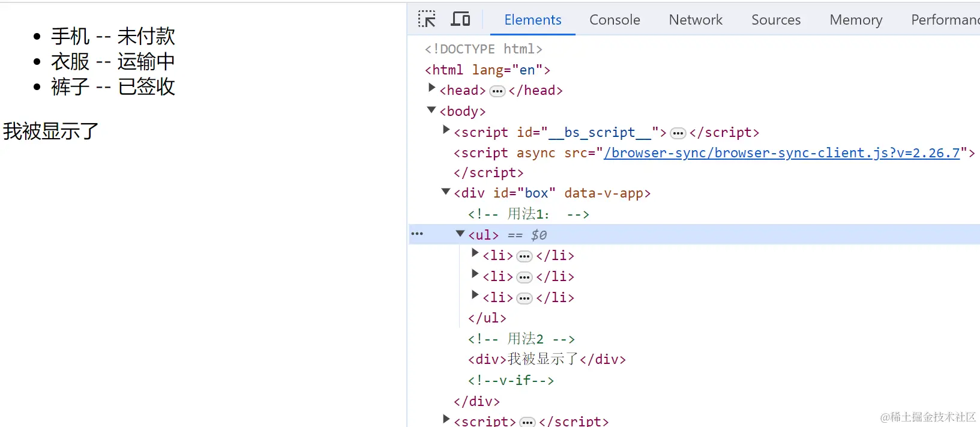Image resolution: width=980 pixels, height=427 pixels.
Task: Select the <!--v-if--> comment node
Action: 511,380
